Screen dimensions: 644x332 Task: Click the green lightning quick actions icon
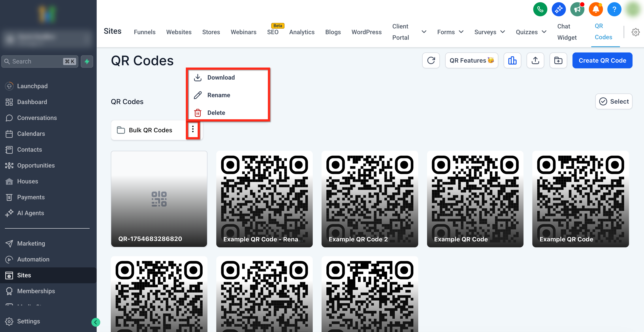click(87, 62)
